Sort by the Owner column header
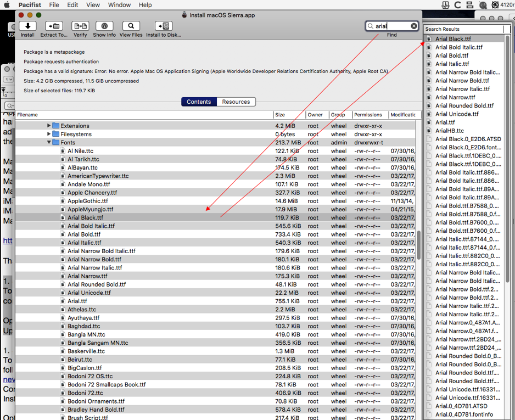 click(317, 115)
